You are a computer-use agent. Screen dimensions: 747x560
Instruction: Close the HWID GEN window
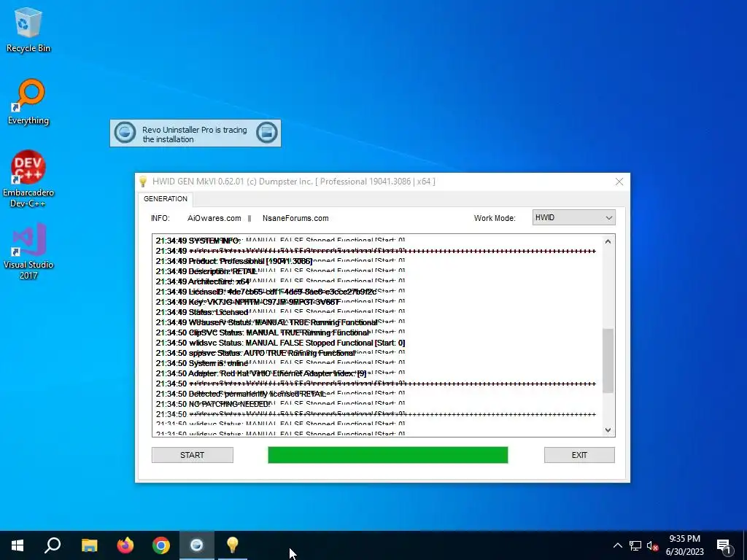point(619,182)
